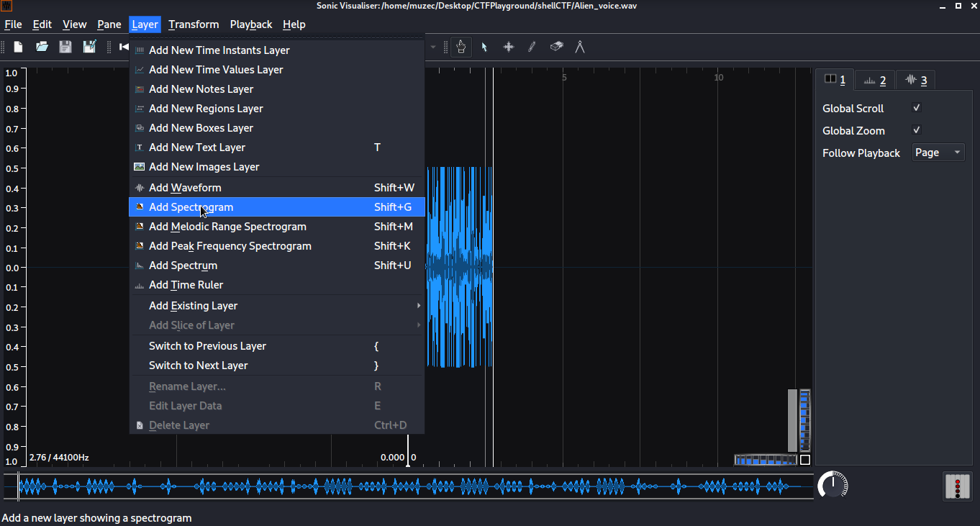Screen dimensions: 980x526
Task: Open the Playback menu
Action: pyautogui.click(x=251, y=24)
